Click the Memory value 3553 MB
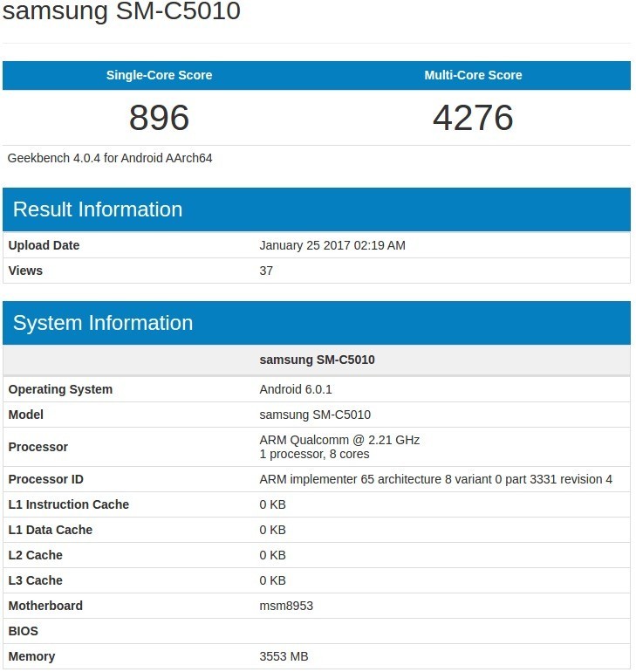 [x=284, y=656]
